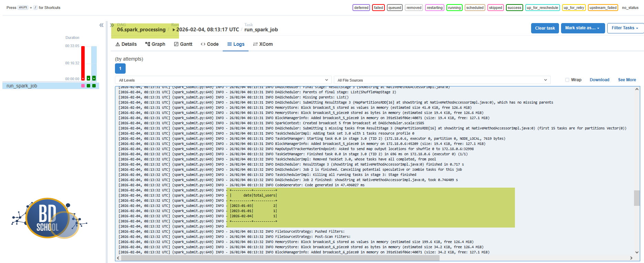The width and height of the screenshot is (644, 263).
Task: Expand the 'Mark state as...' dropdown
Action: [x=582, y=28]
